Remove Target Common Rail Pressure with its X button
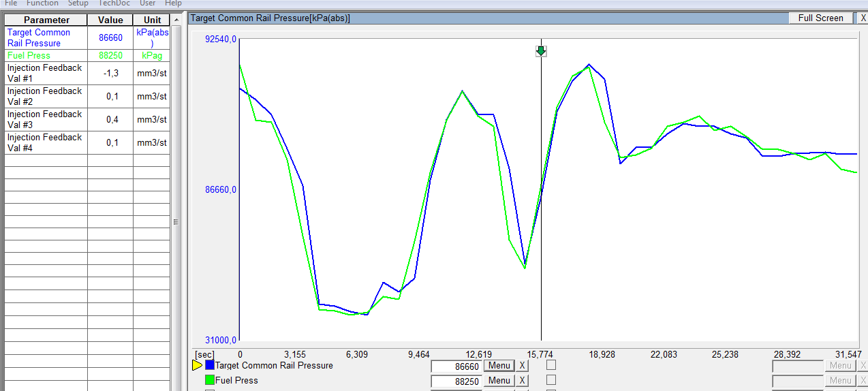 click(522, 365)
